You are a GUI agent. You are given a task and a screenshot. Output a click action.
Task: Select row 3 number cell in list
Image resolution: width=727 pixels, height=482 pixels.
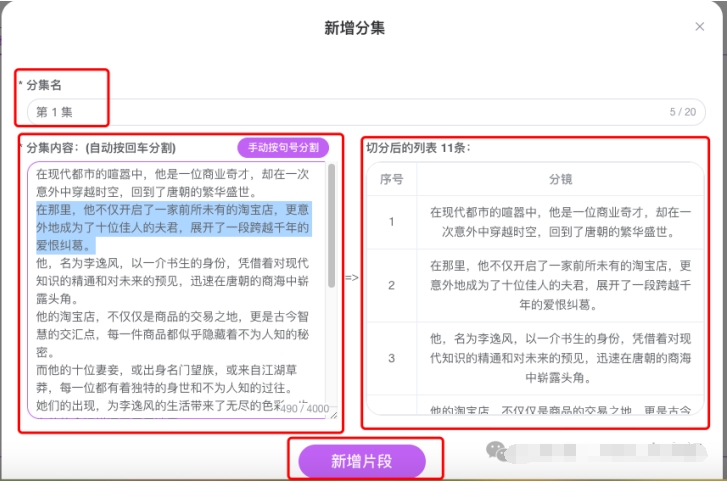click(391, 358)
